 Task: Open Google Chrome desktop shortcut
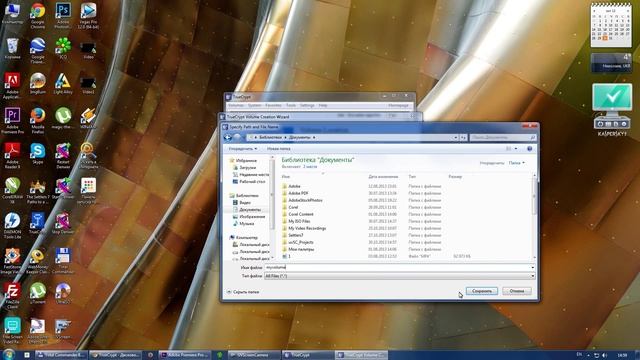click(38, 14)
